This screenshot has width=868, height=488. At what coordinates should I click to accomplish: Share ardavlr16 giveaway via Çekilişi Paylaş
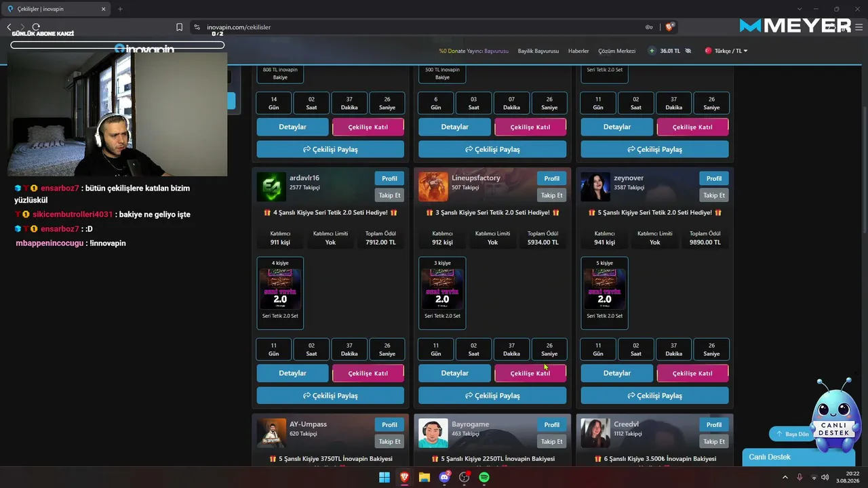[330, 396]
